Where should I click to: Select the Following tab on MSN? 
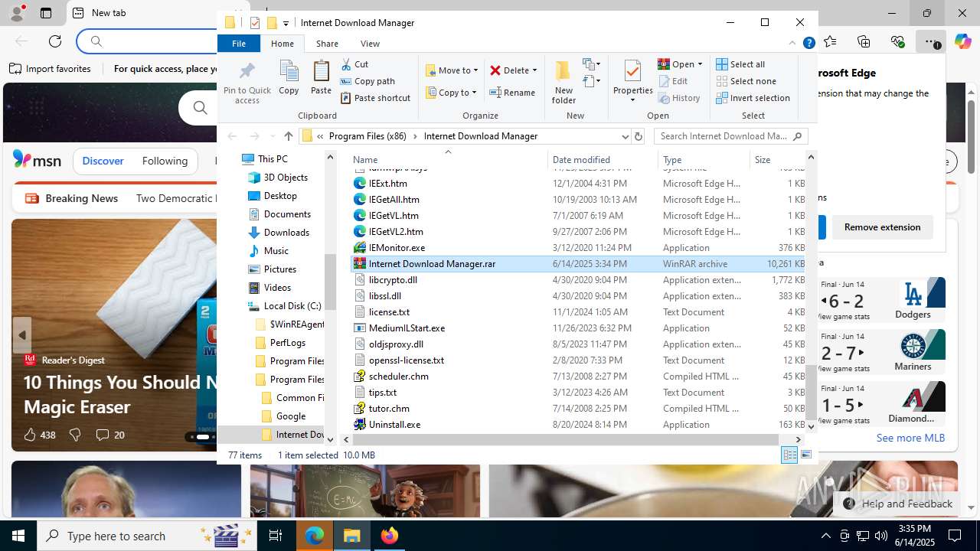[165, 161]
